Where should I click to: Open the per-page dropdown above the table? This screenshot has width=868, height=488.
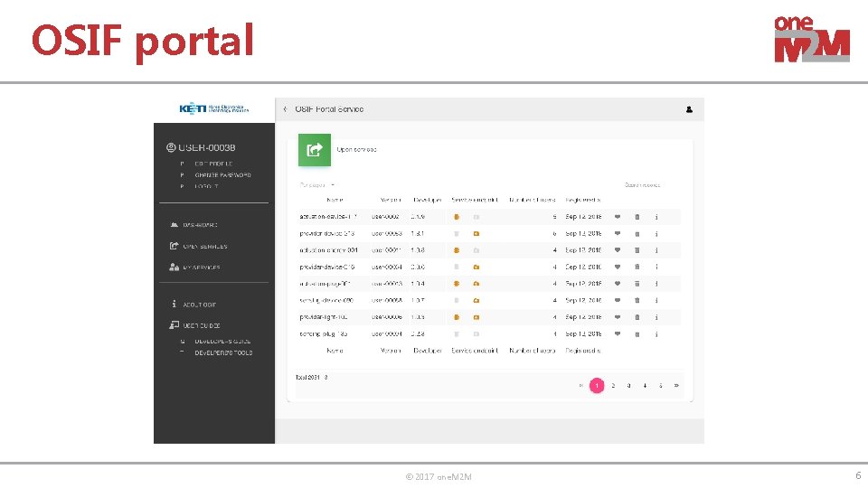coord(317,184)
